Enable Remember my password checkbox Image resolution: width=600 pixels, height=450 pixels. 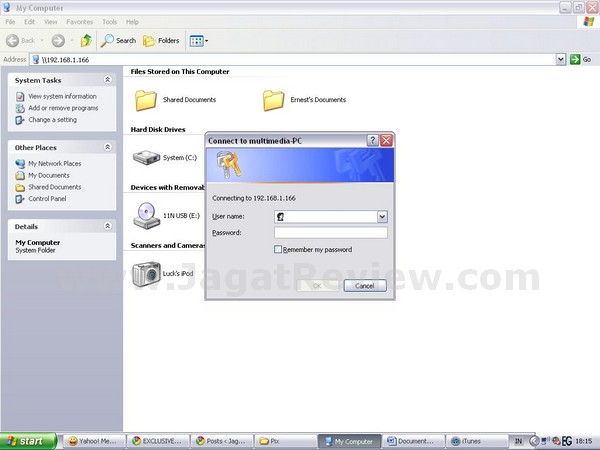pyautogui.click(x=279, y=249)
